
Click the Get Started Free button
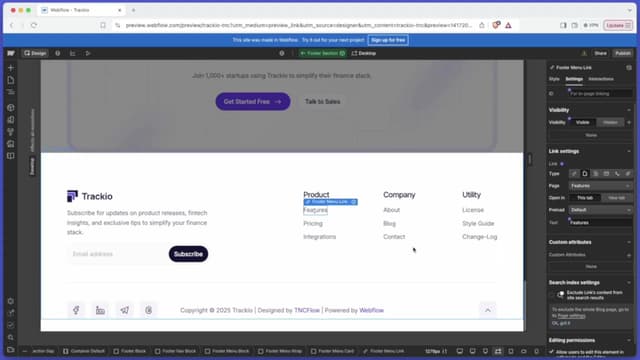[253, 102]
